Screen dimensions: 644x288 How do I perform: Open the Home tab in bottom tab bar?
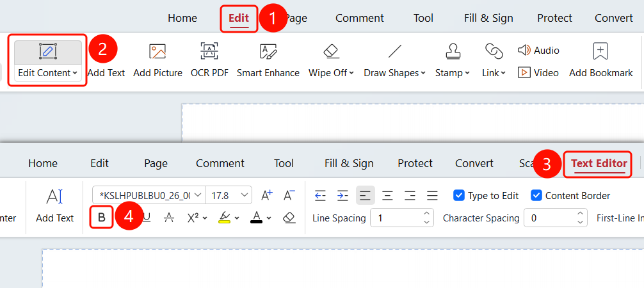coord(43,163)
